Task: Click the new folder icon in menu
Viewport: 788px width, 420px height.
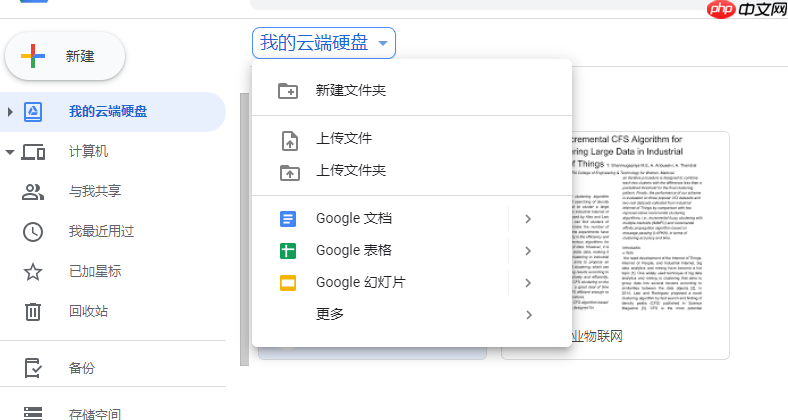Action: coord(288,91)
